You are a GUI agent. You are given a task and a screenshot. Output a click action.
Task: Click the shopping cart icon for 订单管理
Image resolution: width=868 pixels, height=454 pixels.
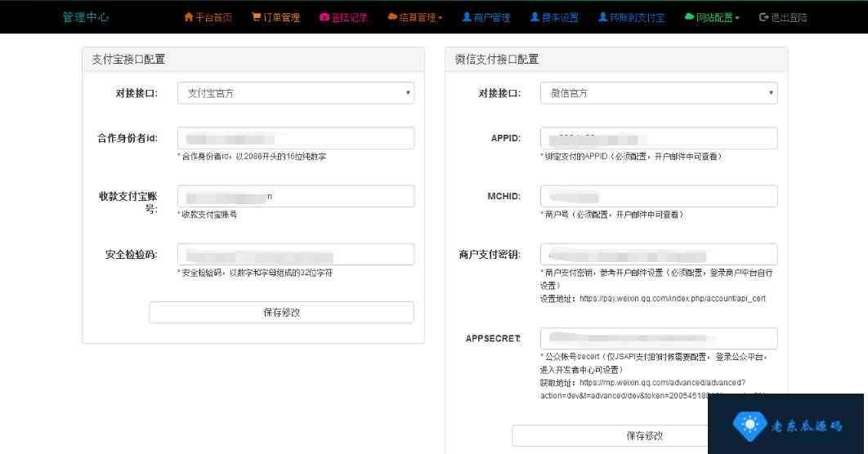(256, 17)
